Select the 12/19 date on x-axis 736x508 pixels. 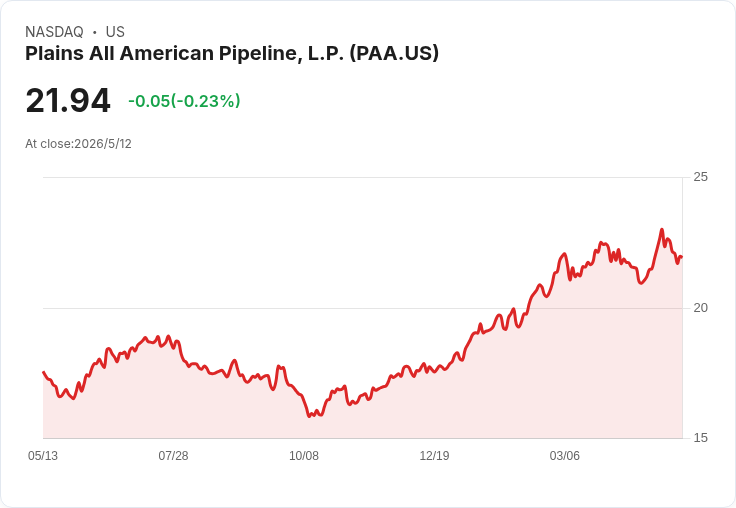tap(434, 456)
